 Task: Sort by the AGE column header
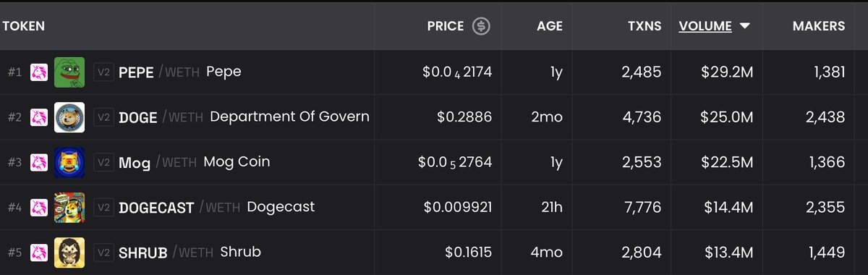click(550, 26)
